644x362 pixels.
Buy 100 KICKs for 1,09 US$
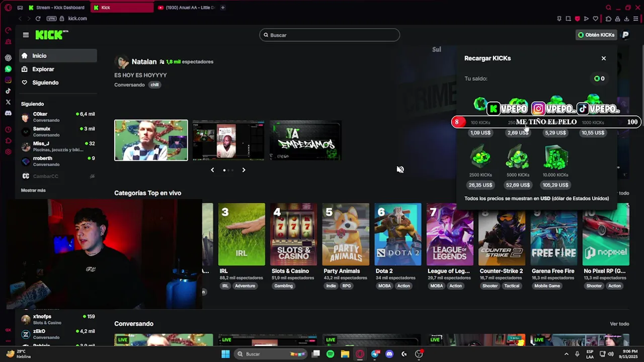[x=480, y=133]
